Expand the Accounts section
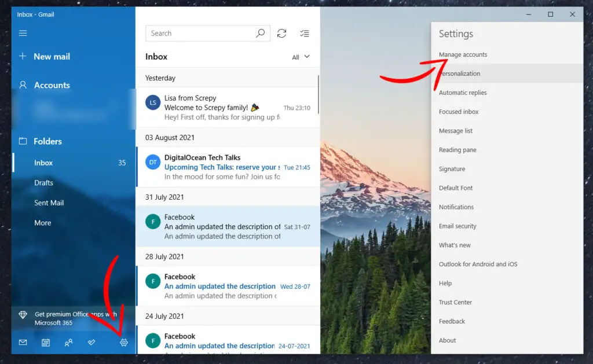The height and width of the screenshot is (364, 593). [x=52, y=85]
